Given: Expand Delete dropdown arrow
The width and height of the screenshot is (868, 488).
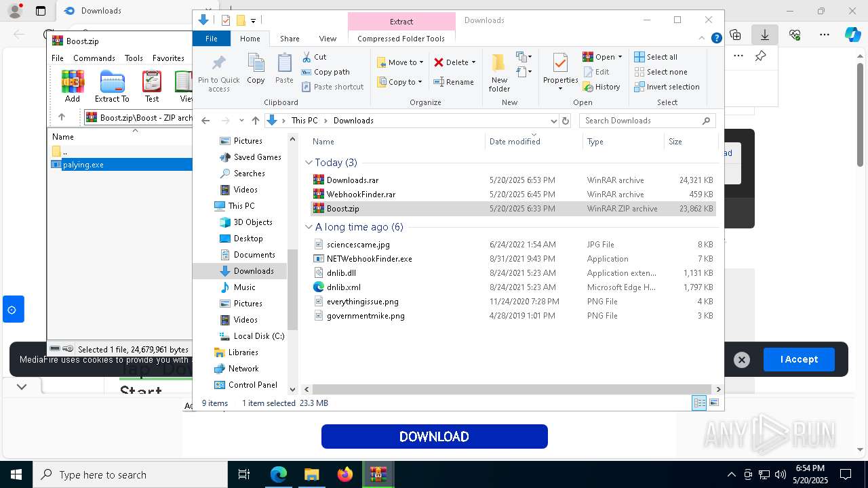Looking at the screenshot, I should tap(473, 62).
